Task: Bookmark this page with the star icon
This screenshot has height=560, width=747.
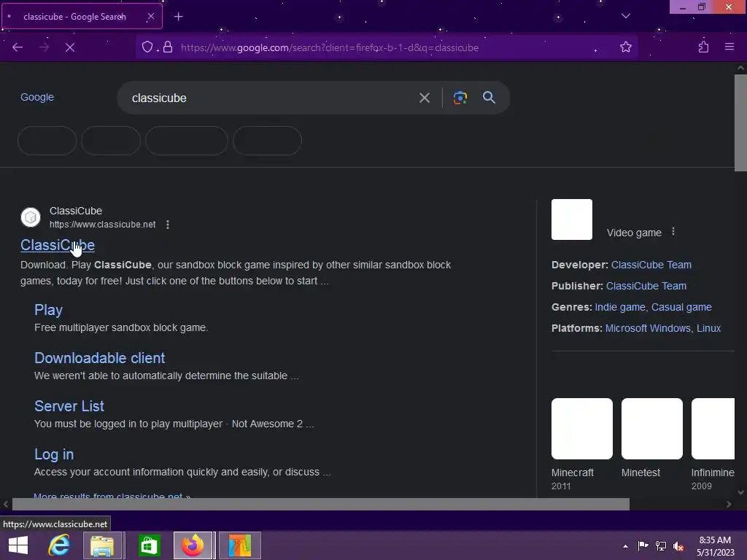Action: click(625, 47)
